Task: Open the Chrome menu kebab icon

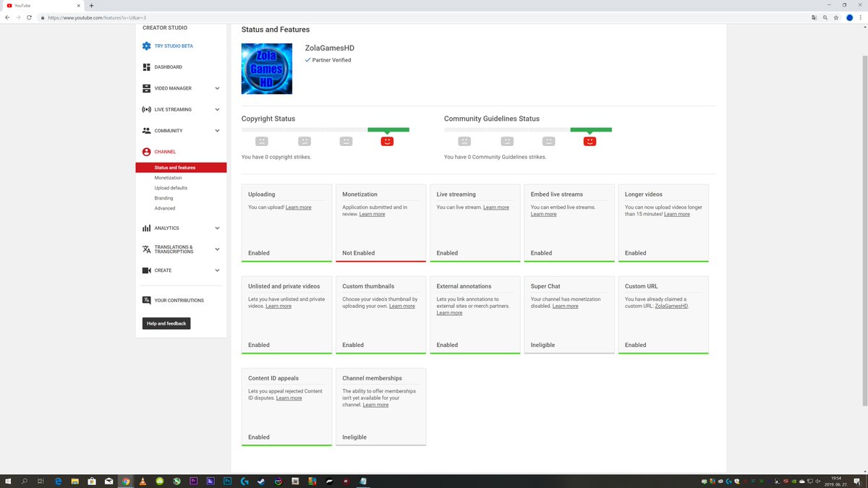Action: [861, 17]
